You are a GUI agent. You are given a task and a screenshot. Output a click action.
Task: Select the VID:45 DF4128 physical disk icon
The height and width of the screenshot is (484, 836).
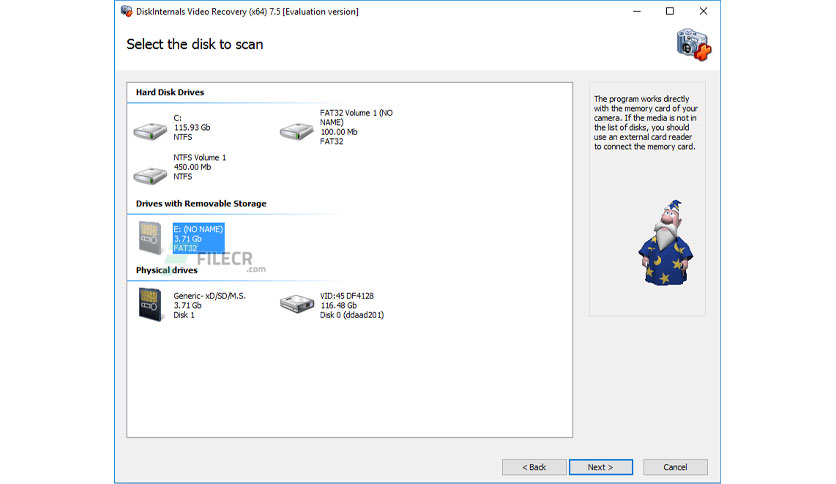coord(296,304)
